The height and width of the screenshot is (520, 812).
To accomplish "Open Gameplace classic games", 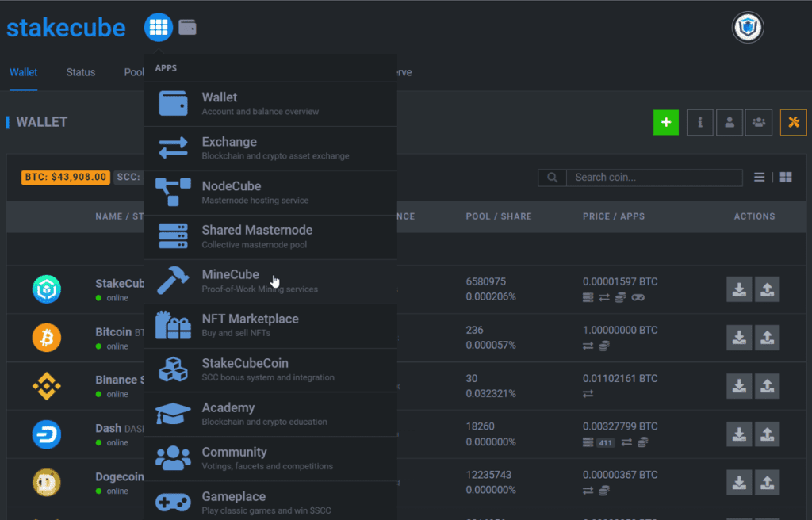I will coord(271,501).
